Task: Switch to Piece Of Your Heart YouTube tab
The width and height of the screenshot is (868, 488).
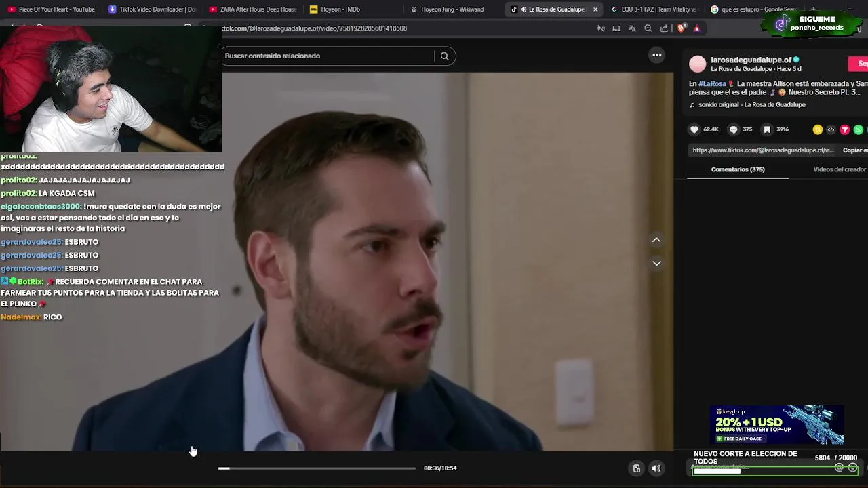Action: tap(52, 9)
